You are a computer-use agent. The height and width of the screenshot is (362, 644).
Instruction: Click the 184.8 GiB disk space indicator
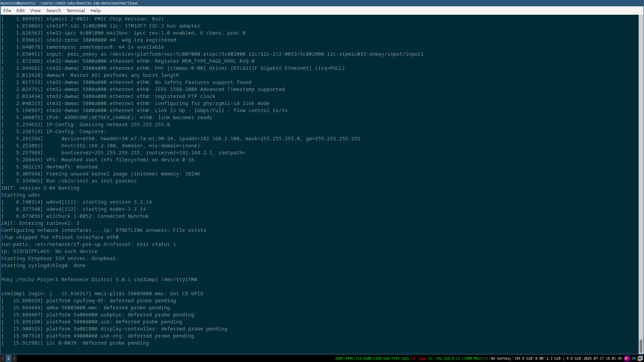tap(523, 358)
